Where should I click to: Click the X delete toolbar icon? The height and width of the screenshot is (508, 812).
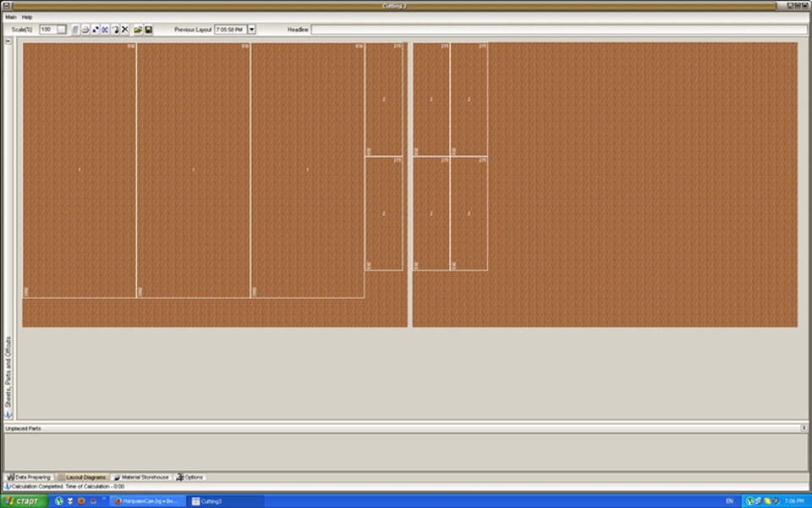click(125, 30)
